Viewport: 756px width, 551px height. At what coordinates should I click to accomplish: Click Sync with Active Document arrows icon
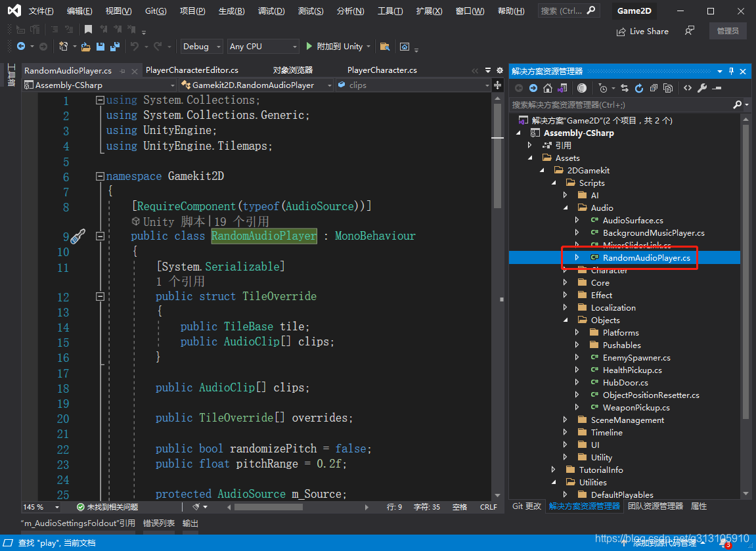tap(625, 88)
